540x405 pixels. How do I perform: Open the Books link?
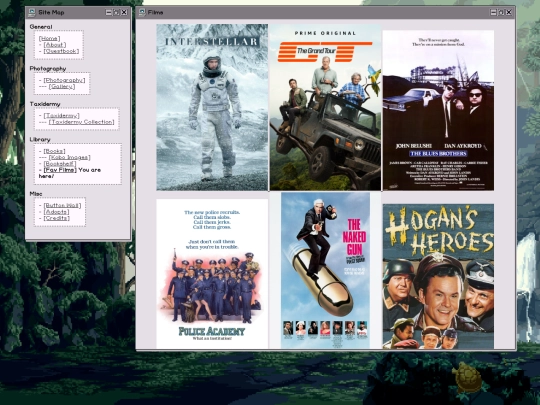pyautogui.click(x=54, y=151)
